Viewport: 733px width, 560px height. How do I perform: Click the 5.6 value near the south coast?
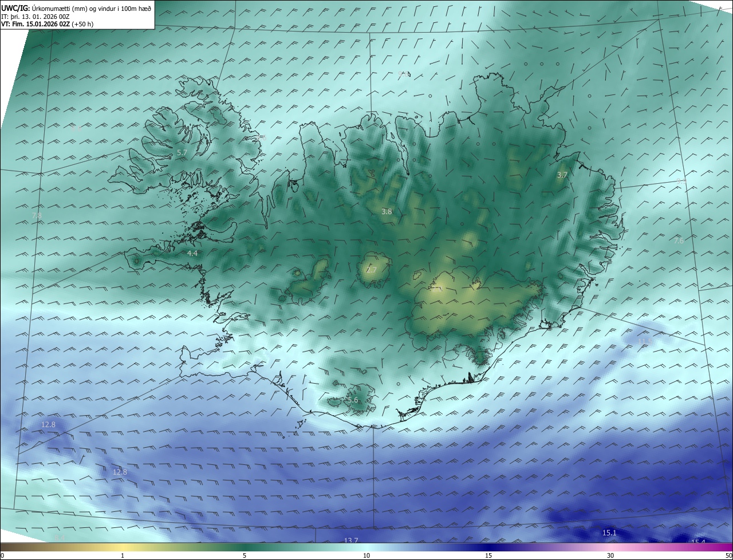(353, 400)
